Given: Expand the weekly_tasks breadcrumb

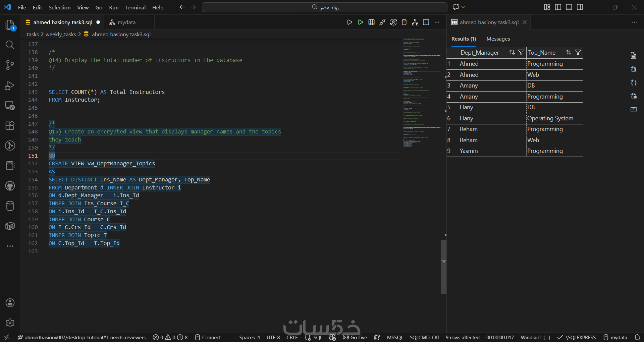Looking at the screenshot, I should click(61, 34).
